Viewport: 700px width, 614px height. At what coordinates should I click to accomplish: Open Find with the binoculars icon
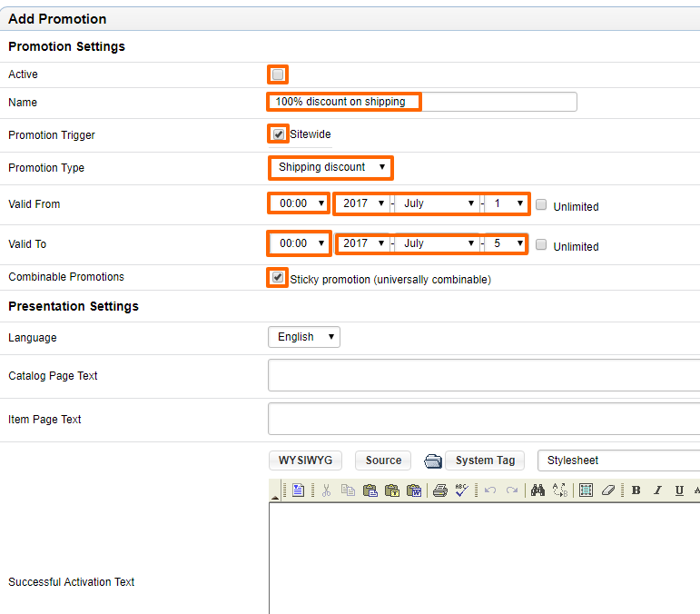click(x=537, y=490)
